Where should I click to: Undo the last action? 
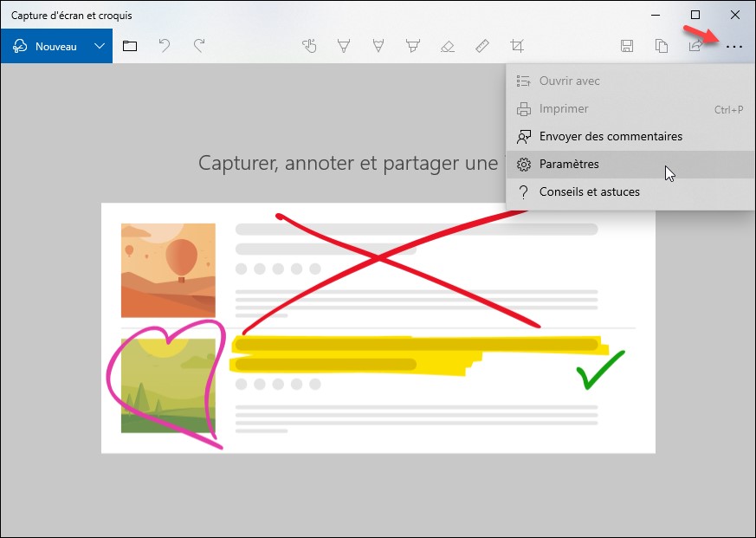165,46
